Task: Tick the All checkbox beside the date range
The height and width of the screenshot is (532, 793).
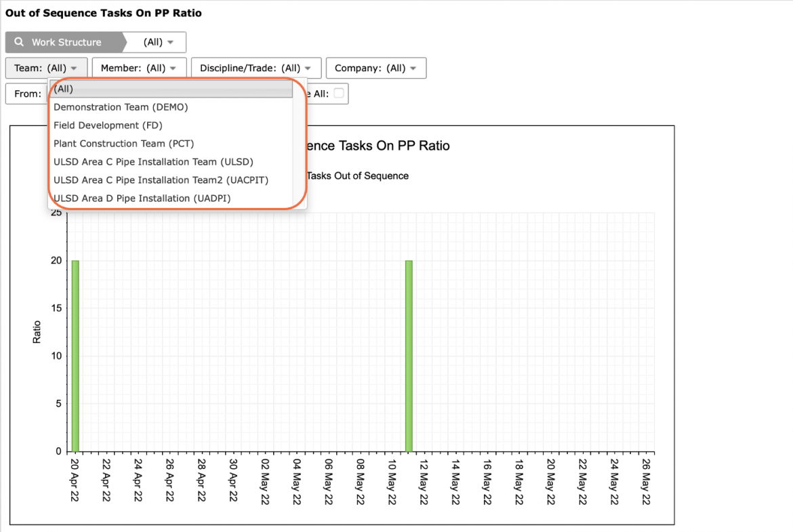Action: point(339,93)
